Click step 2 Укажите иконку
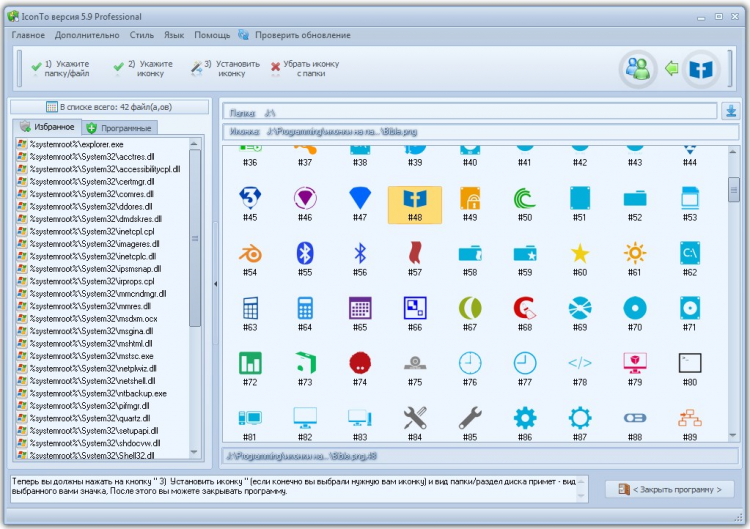Screen dimensions: 750x529 (x=143, y=68)
